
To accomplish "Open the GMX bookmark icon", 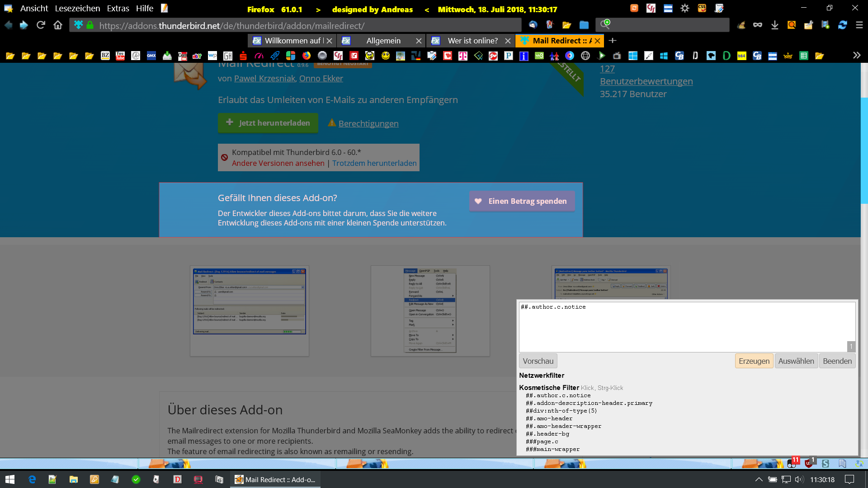I will pyautogui.click(x=151, y=56).
